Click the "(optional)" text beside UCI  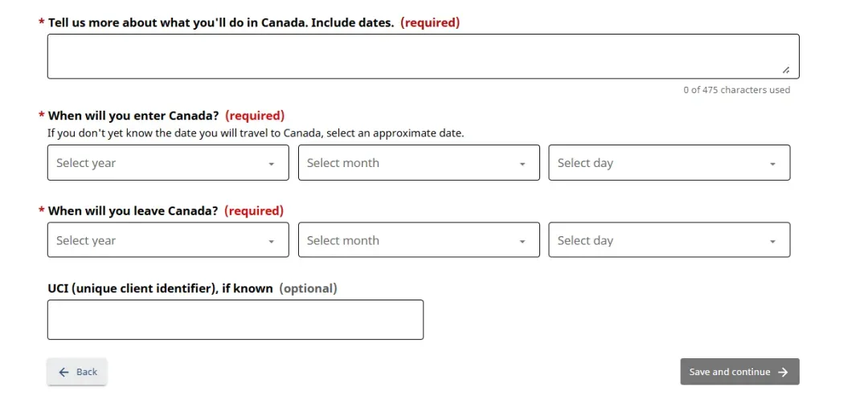coord(308,288)
